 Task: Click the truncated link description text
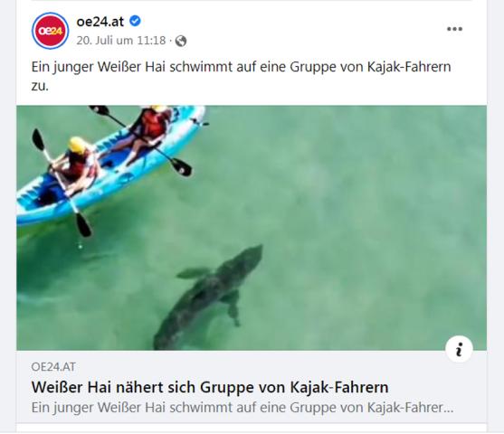[242, 408]
